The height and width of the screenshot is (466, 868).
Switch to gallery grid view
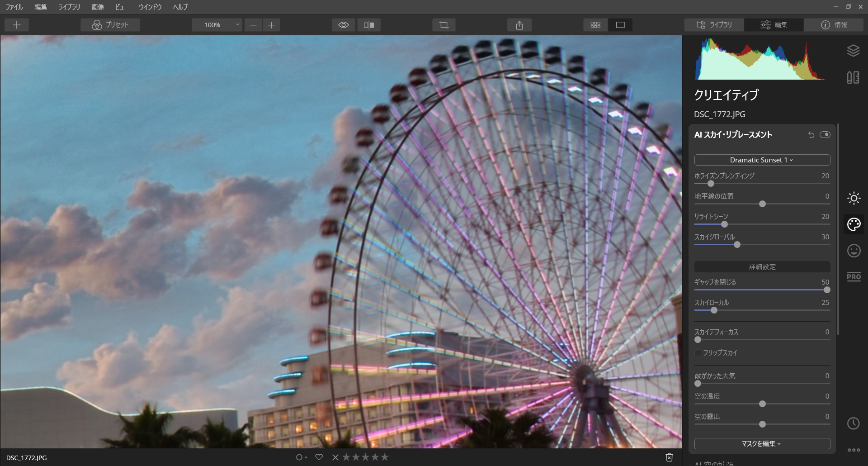(596, 25)
